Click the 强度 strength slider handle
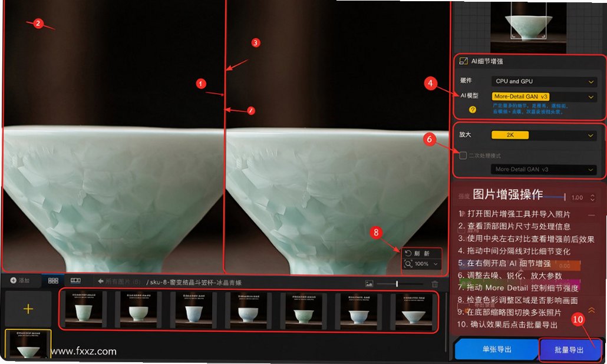607x364 pixels. pos(565,197)
